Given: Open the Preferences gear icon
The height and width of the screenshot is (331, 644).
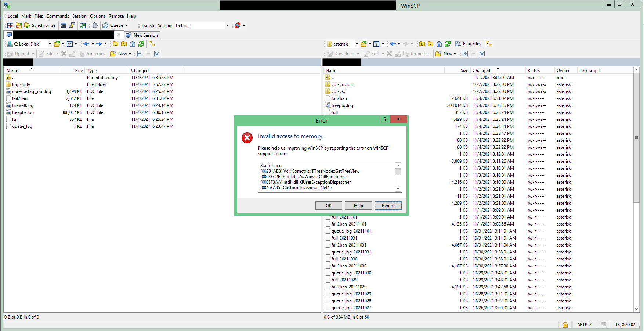Looking at the screenshot, I should pyautogui.click(x=95, y=25).
